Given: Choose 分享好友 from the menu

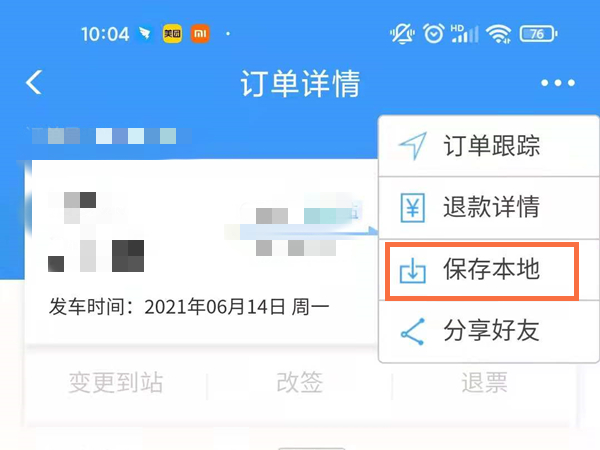Looking at the screenshot, I should 488,331.
